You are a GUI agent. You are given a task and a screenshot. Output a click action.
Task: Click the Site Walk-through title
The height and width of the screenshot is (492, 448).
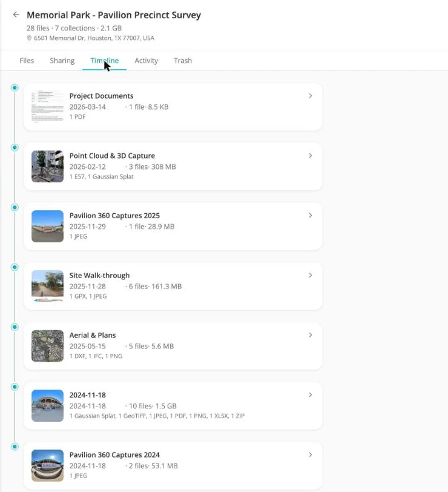coord(99,276)
